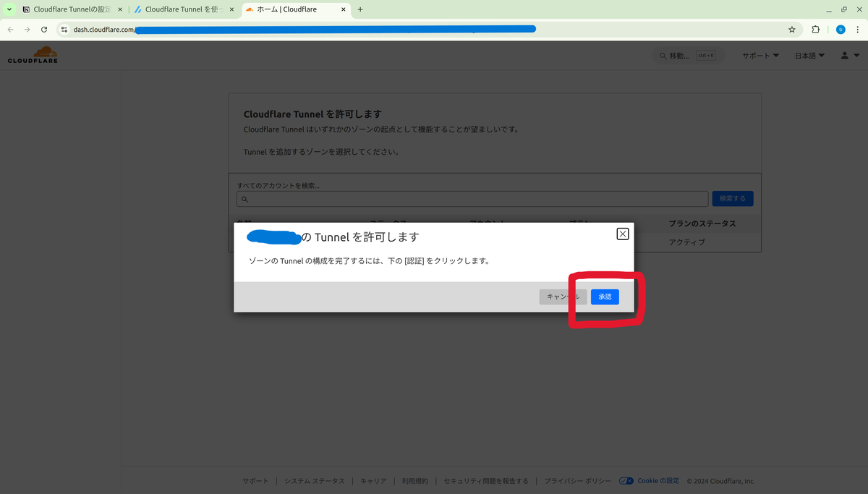Click the magnifier icon in the search field
868x494 pixels.
coord(244,200)
